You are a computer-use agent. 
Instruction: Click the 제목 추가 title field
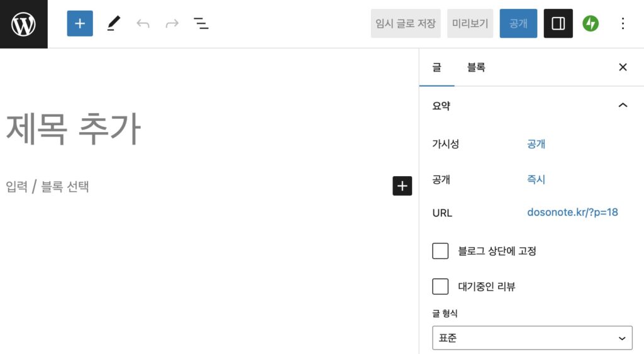point(74,129)
